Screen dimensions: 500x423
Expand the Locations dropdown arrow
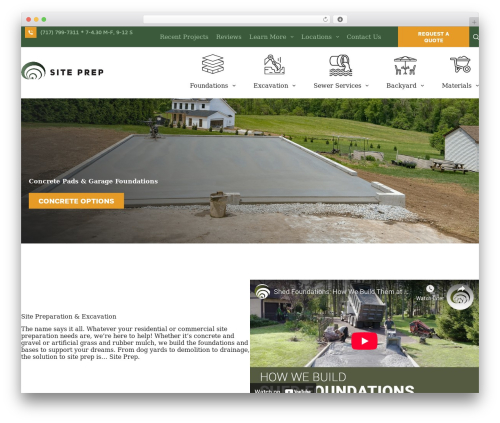(337, 37)
